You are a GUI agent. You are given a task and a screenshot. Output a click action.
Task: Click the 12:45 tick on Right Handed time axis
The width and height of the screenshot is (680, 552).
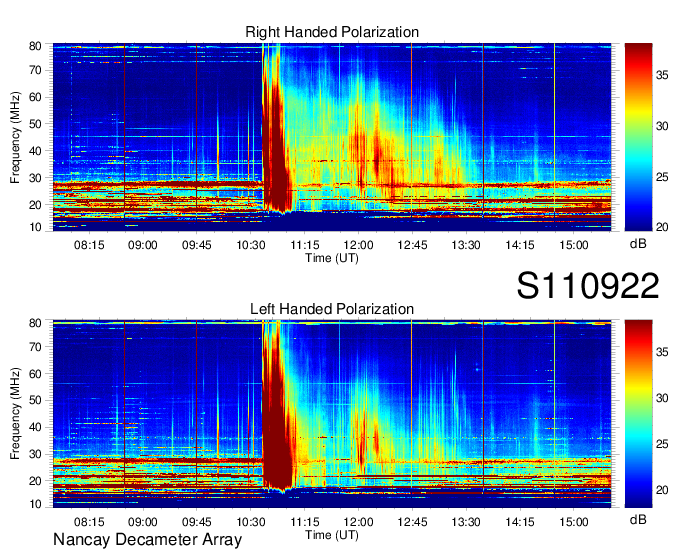pos(412,245)
